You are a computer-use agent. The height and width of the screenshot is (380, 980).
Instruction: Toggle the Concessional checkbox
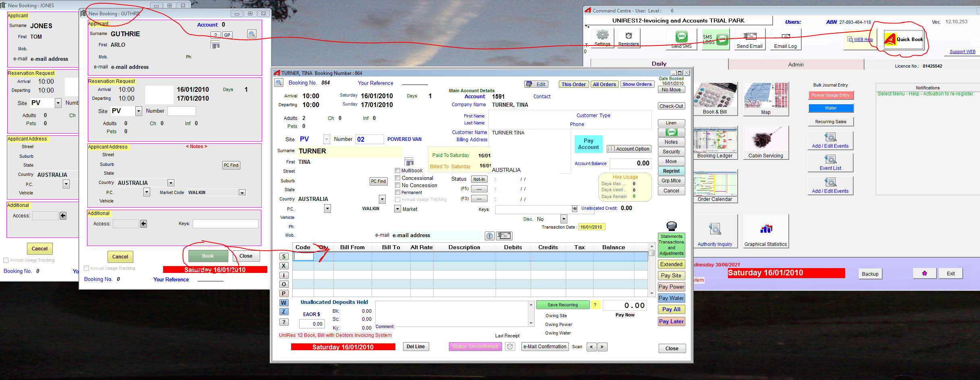tap(398, 178)
